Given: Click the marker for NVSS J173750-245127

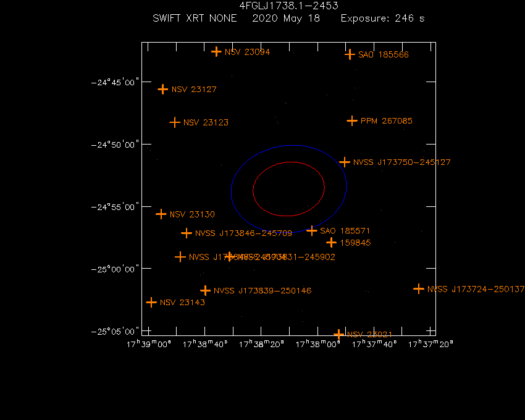Looking at the screenshot, I should pyautogui.click(x=345, y=162).
